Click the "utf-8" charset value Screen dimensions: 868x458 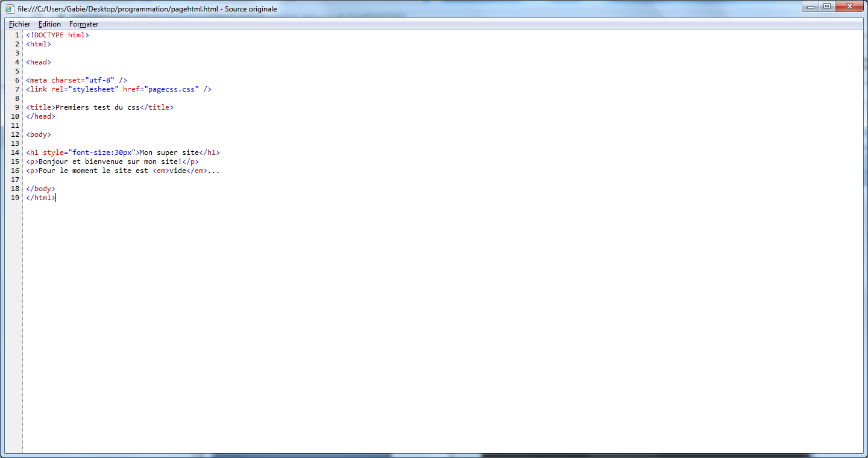coord(100,80)
